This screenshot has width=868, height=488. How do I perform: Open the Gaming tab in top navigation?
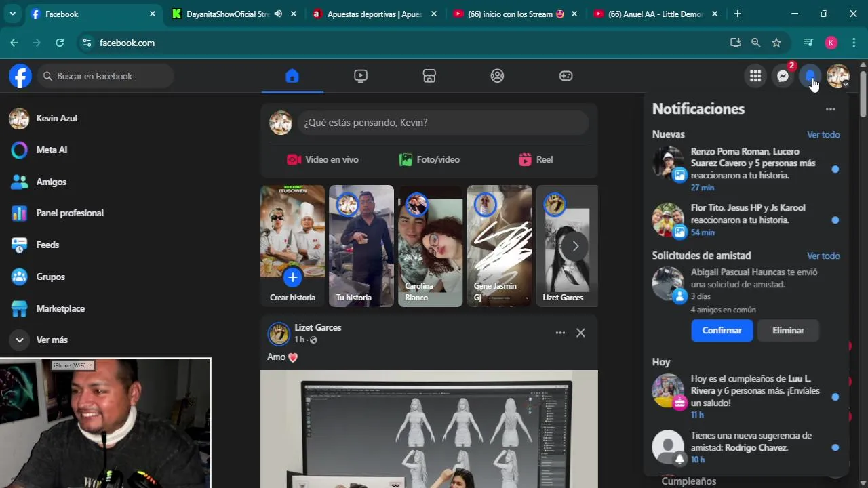(x=566, y=76)
